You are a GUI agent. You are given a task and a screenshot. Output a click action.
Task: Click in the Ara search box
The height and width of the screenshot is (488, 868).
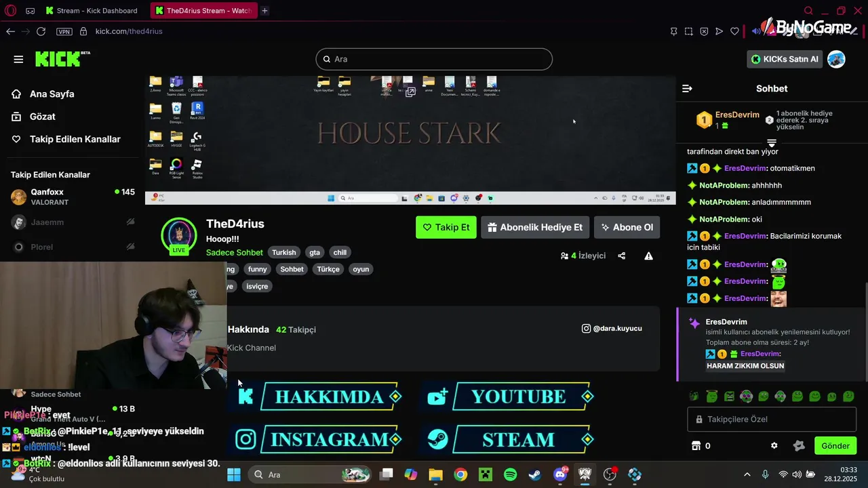coord(434,59)
